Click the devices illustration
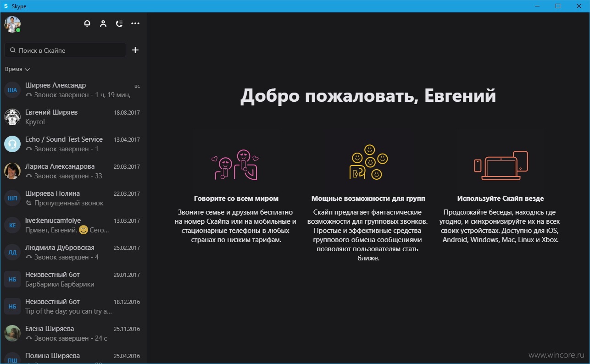The height and width of the screenshot is (364, 590). click(501, 165)
